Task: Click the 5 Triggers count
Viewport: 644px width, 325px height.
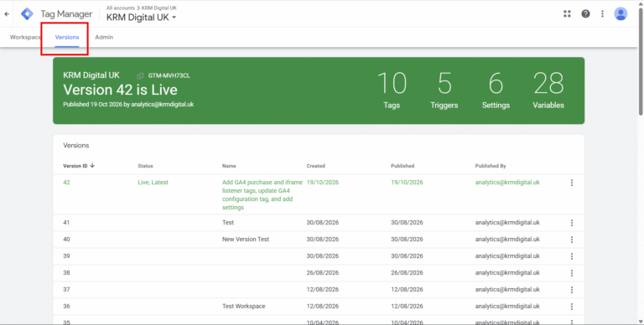Action: click(x=444, y=90)
